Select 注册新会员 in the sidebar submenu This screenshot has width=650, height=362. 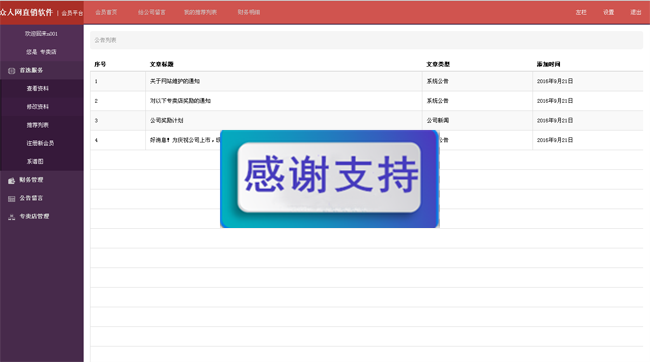40,143
